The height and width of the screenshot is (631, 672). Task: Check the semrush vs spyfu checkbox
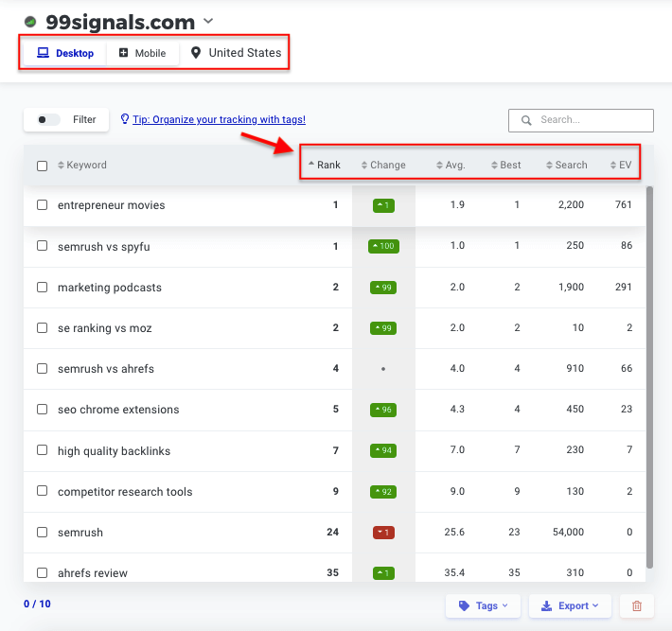tap(42, 245)
